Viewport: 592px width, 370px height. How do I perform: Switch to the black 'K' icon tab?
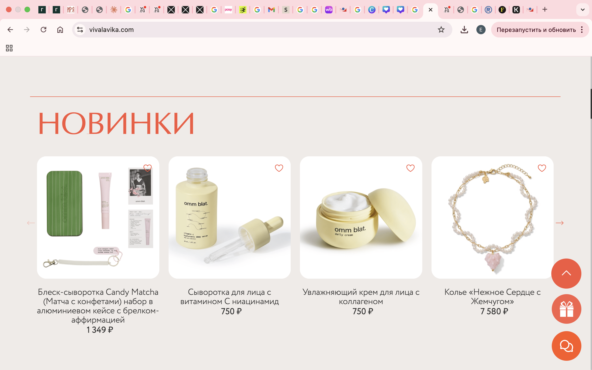[x=516, y=10]
